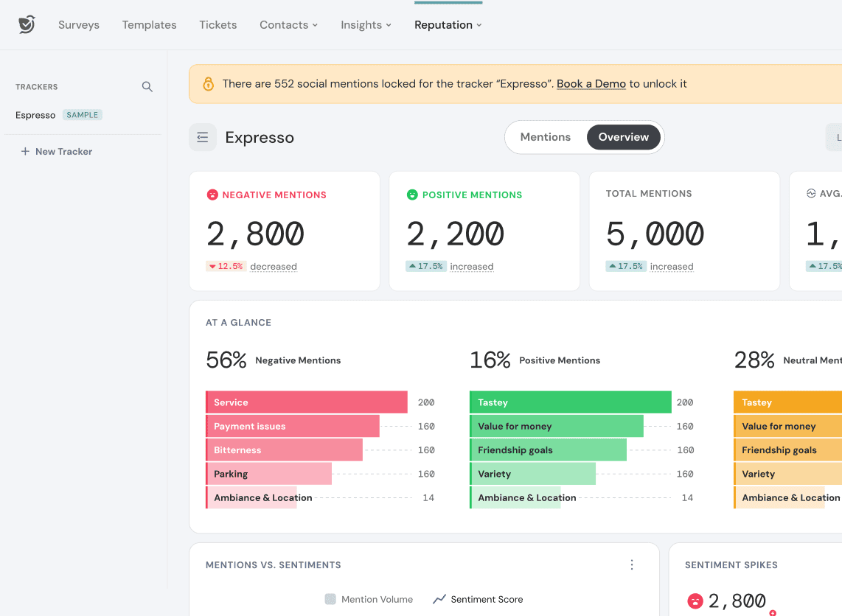This screenshot has width=842, height=616.
Task: Click the orange lock icon in banner
Action: (209, 84)
